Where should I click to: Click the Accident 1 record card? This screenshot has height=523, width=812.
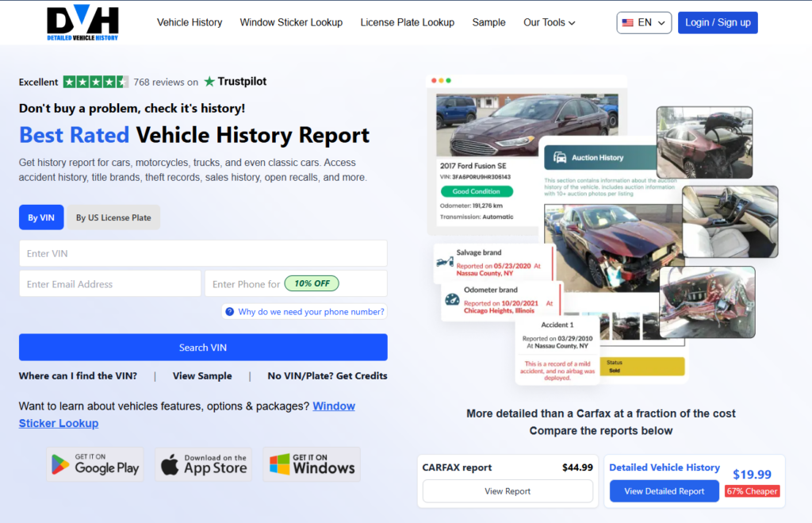[x=557, y=351]
